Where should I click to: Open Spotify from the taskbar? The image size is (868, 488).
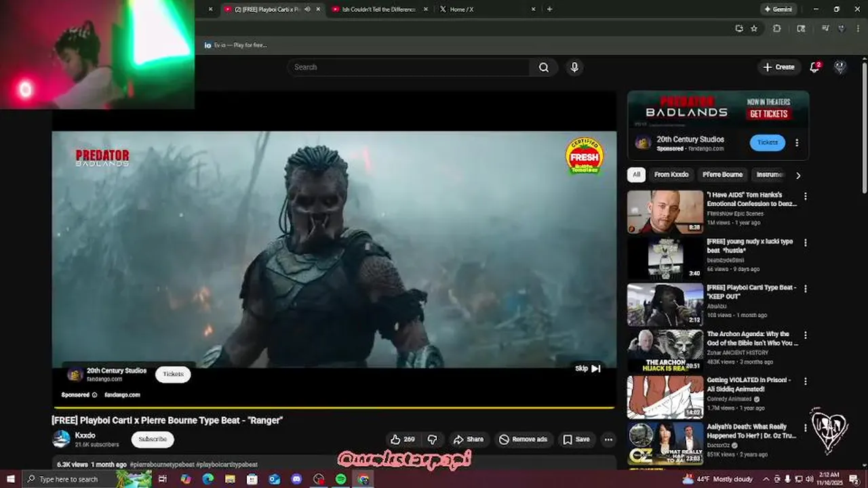341,479
